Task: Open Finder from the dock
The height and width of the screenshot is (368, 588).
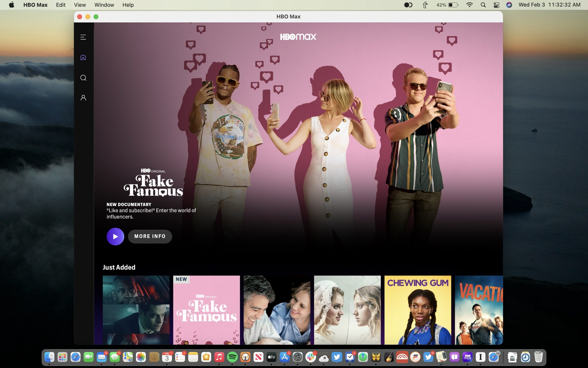Action: tap(49, 357)
